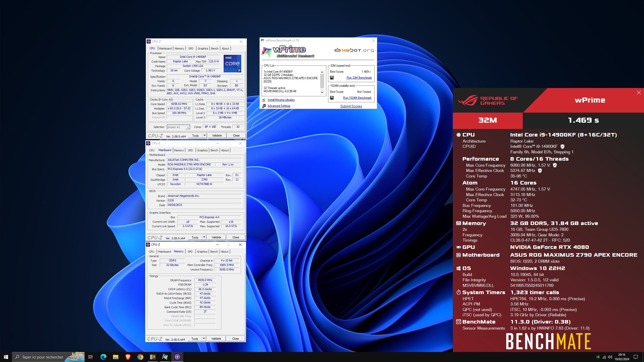Open SPD tab in bottom CPU-Z window
Image resolution: width=644 pixels, height=362 pixels.
[190, 252]
